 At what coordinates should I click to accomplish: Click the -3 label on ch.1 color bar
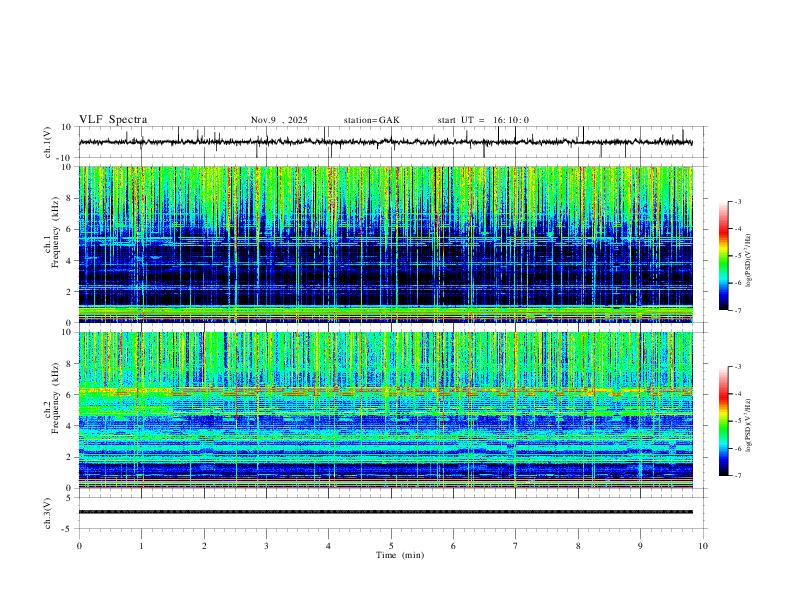[737, 201]
